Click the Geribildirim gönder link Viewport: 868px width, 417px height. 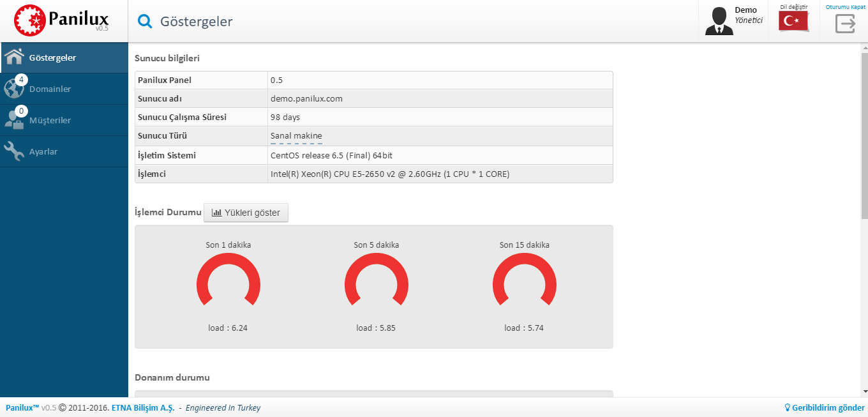(828, 408)
